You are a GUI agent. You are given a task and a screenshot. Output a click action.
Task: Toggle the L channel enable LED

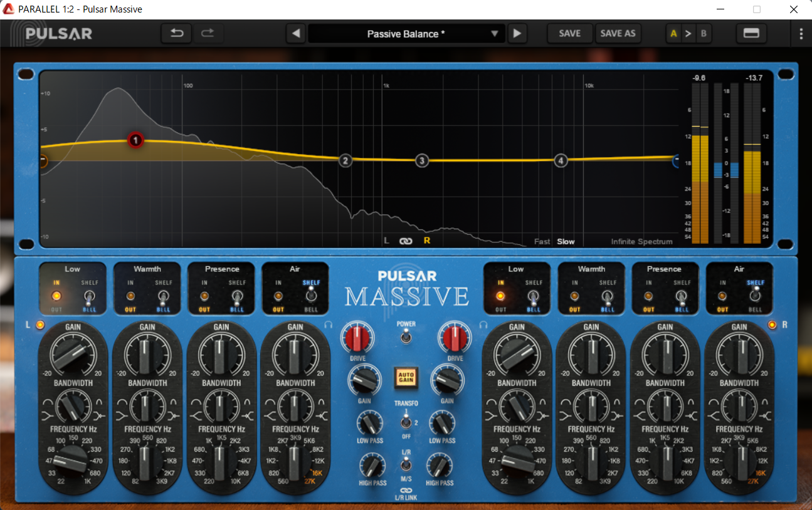click(40, 325)
